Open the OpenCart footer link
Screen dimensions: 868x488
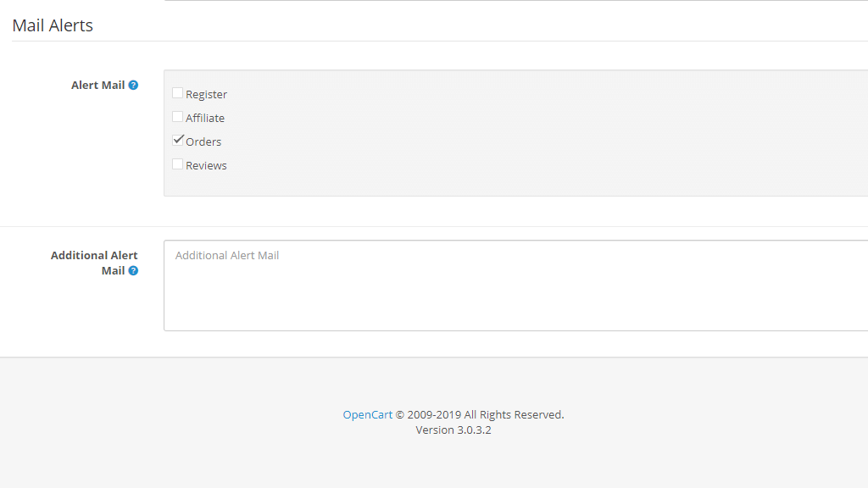coord(367,415)
